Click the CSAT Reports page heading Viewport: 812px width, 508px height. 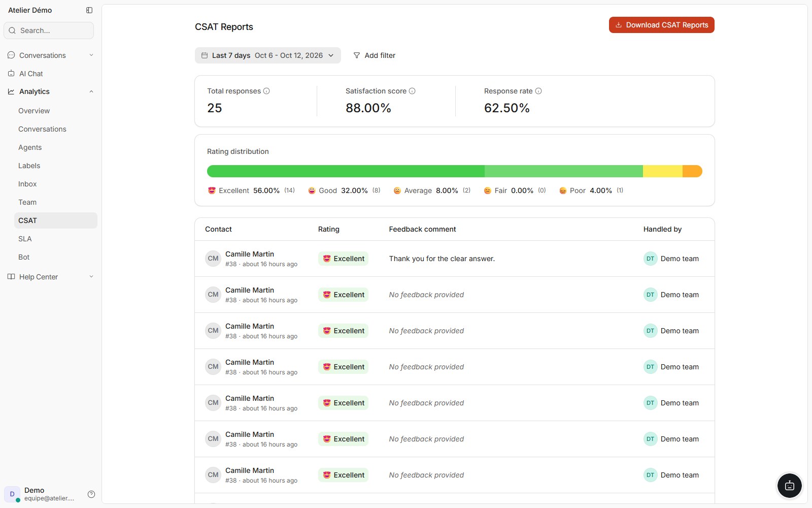[224, 27]
